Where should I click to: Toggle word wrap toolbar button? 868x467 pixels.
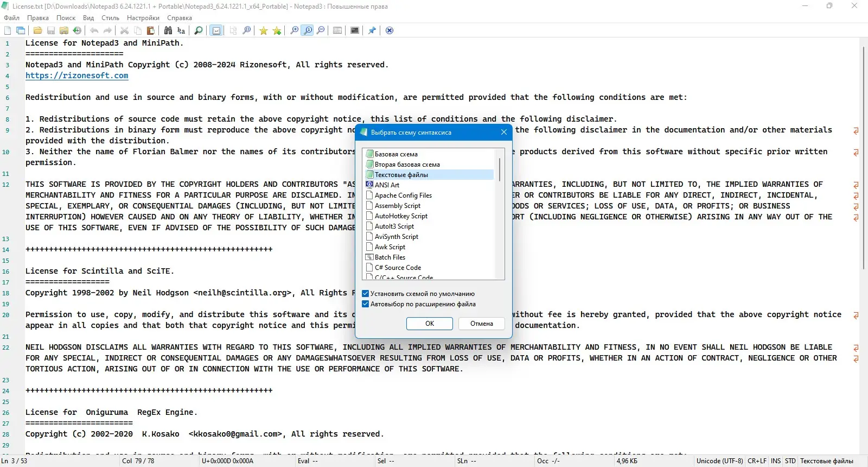pyautogui.click(x=216, y=30)
